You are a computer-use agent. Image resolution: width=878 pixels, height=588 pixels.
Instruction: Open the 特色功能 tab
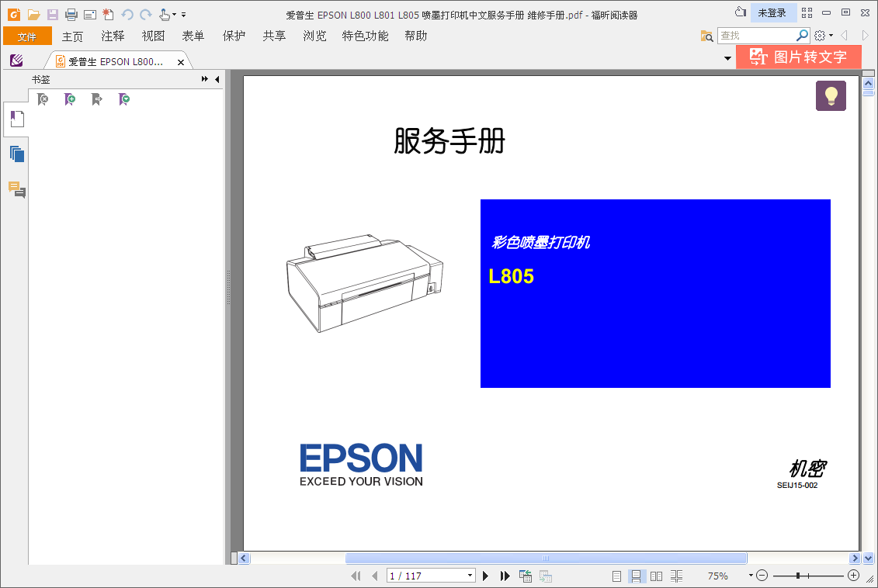point(365,36)
